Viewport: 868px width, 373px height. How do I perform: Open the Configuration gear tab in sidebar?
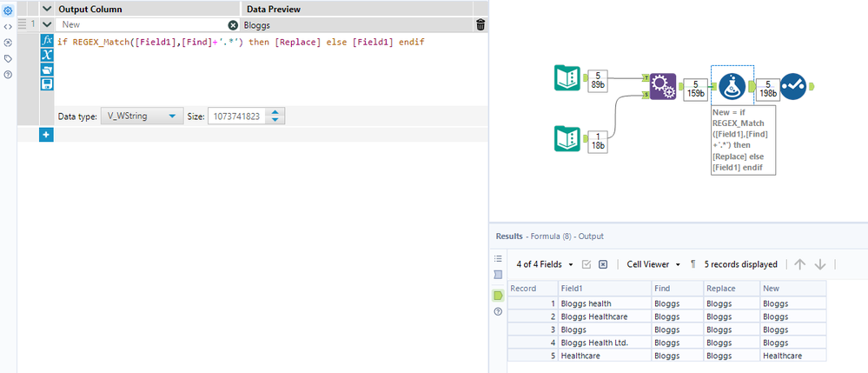coord(9,10)
